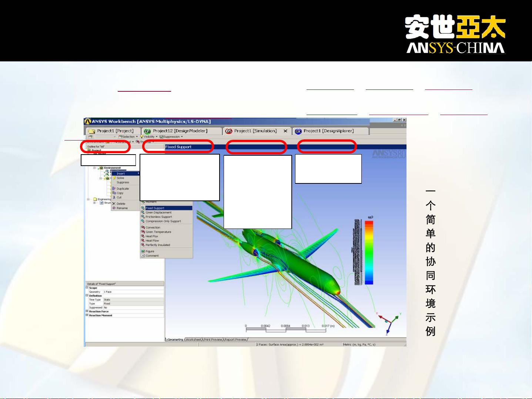The image size is (532, 399).
Task: Switch to the Worksheet view tab
Action: tap(194, 339)
